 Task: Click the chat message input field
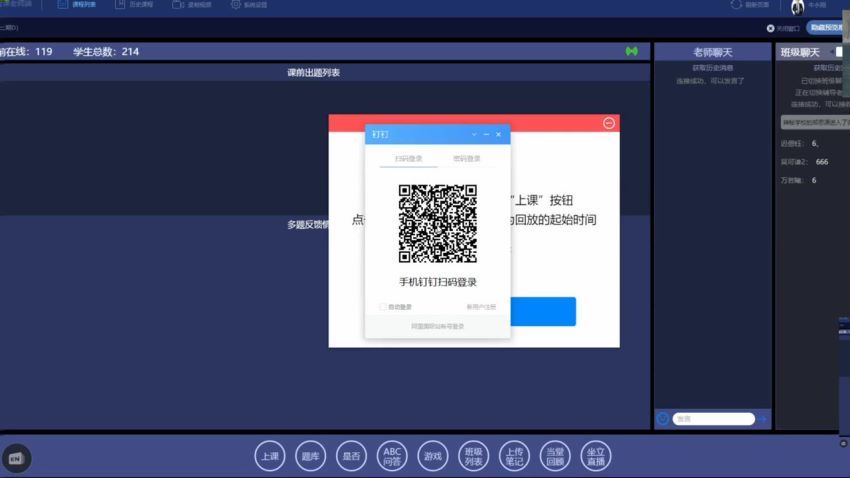click(713, 419)
